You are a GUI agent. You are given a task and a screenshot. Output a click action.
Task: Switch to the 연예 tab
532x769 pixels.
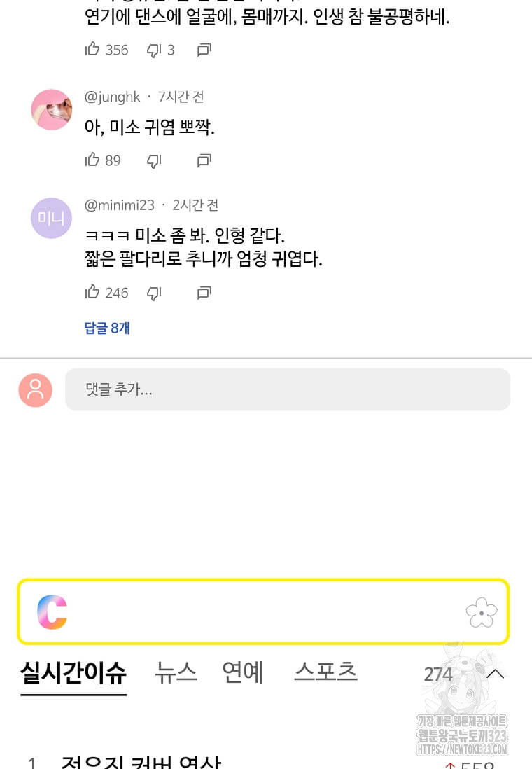pos(243,672)
